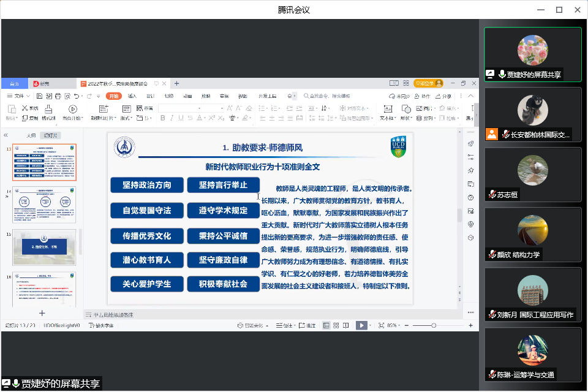Unmute 苏志恒's microphone icon
The width and height of the screenshot is (588, 392).
click(x=491, y=195)
